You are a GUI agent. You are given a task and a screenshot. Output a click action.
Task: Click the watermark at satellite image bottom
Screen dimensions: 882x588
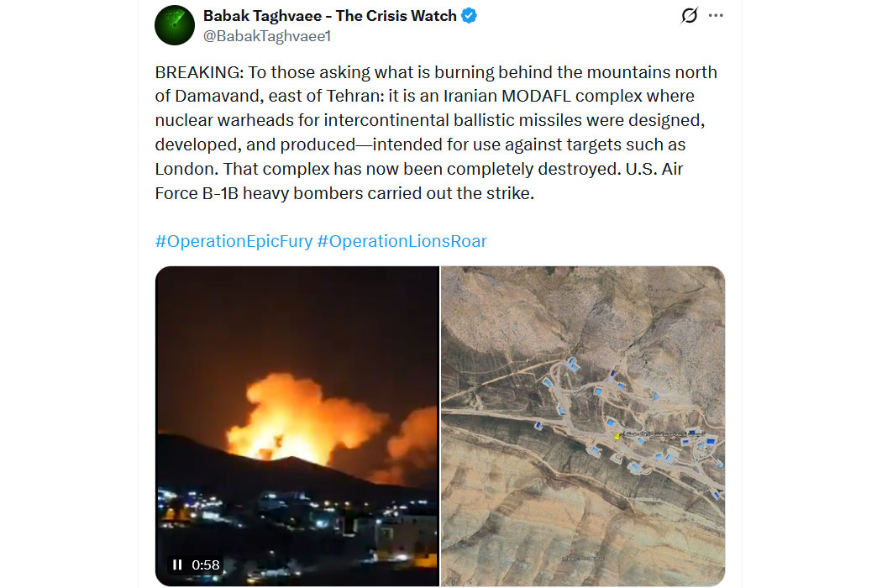[583, 558]
